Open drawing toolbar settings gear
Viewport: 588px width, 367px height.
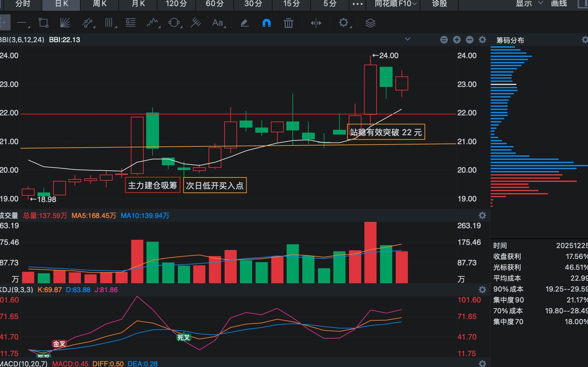(344, 23)
